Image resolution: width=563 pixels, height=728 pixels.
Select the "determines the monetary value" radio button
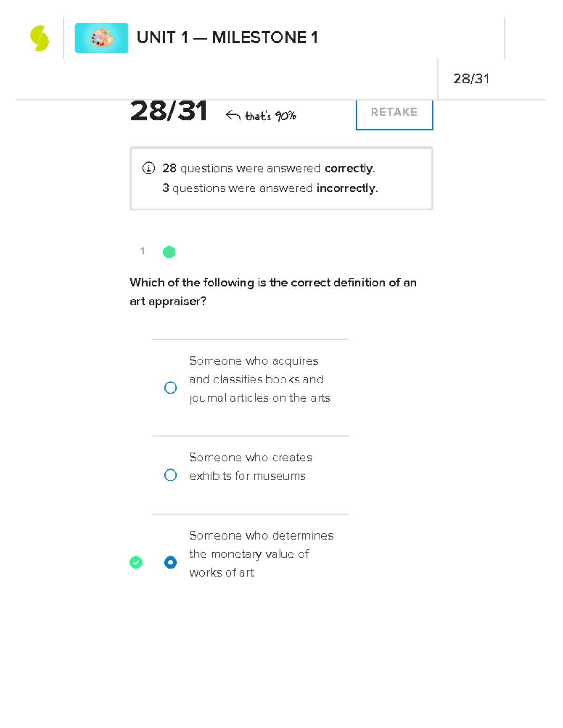[170, 562]
